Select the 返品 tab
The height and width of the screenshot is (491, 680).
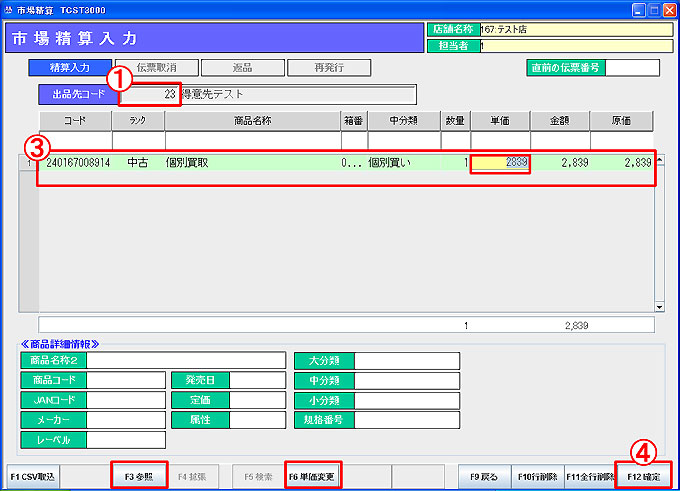pyautogui.click(x=242, y=68)
